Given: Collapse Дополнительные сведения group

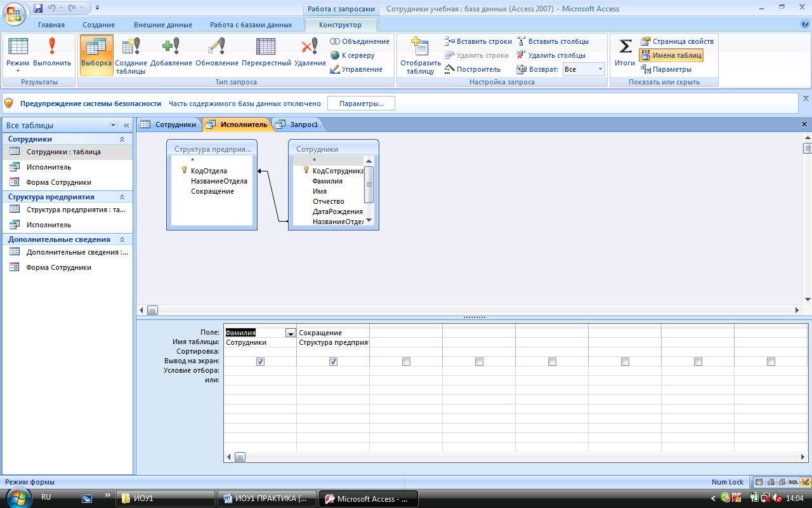Looking at the screenshot, I should 122,239.
